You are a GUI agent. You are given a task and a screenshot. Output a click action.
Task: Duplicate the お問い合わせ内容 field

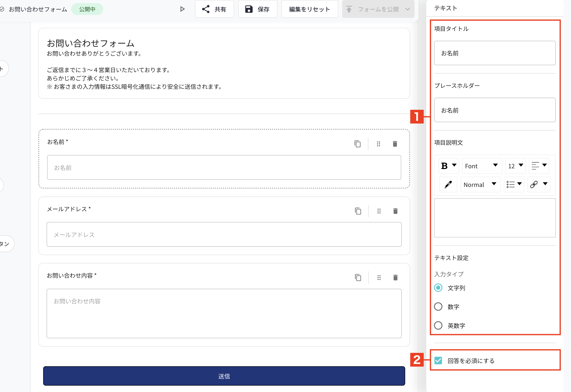[358, 277]
